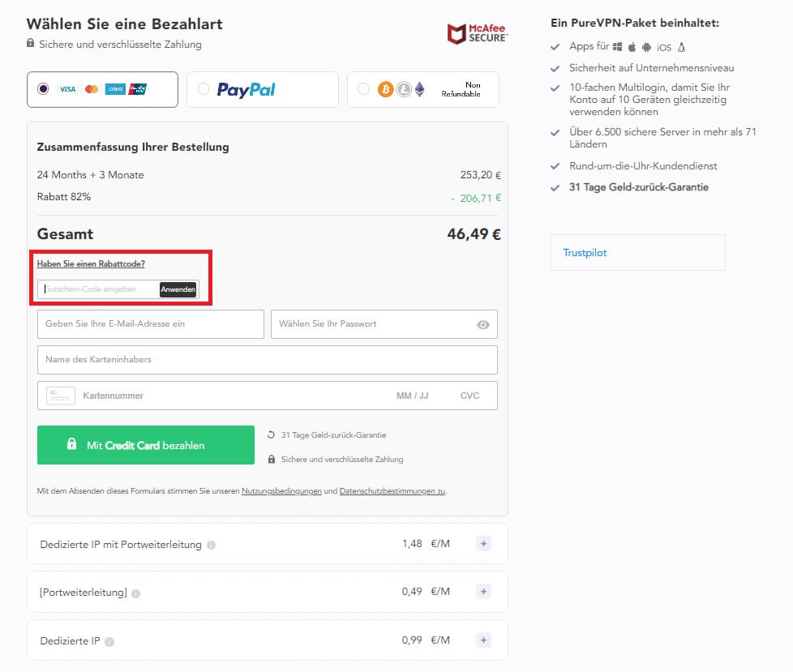Screen dimensions: 793x672
Task: Click the total price 46,49 €
Action: [x=474, y=234]
